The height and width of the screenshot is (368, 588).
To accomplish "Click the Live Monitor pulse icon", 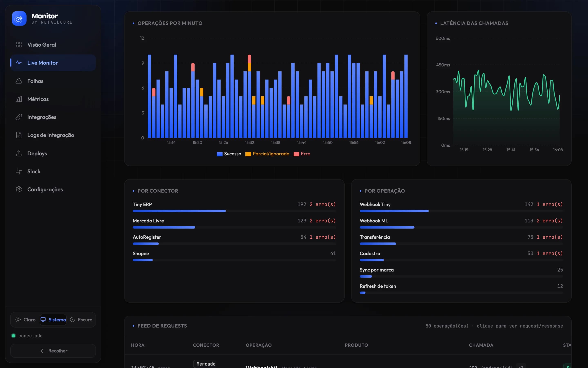I will tap(19, 63).
